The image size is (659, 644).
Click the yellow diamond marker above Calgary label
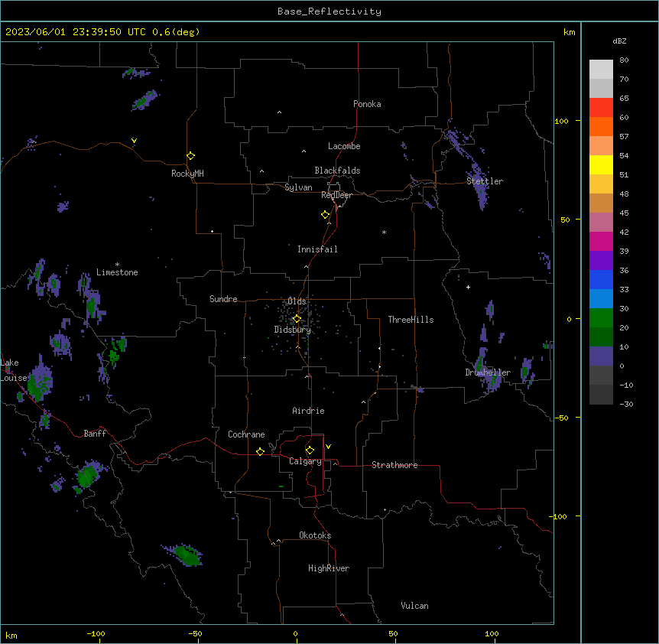point(310,450)
